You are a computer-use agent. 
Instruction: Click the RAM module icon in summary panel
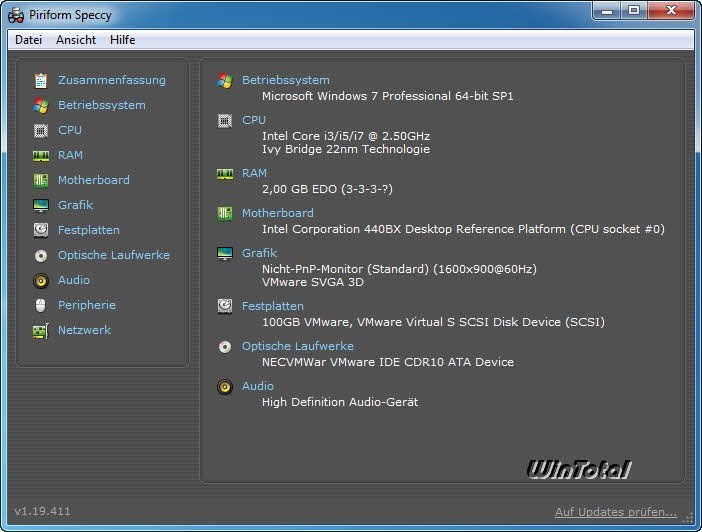[x=225, y=174]
